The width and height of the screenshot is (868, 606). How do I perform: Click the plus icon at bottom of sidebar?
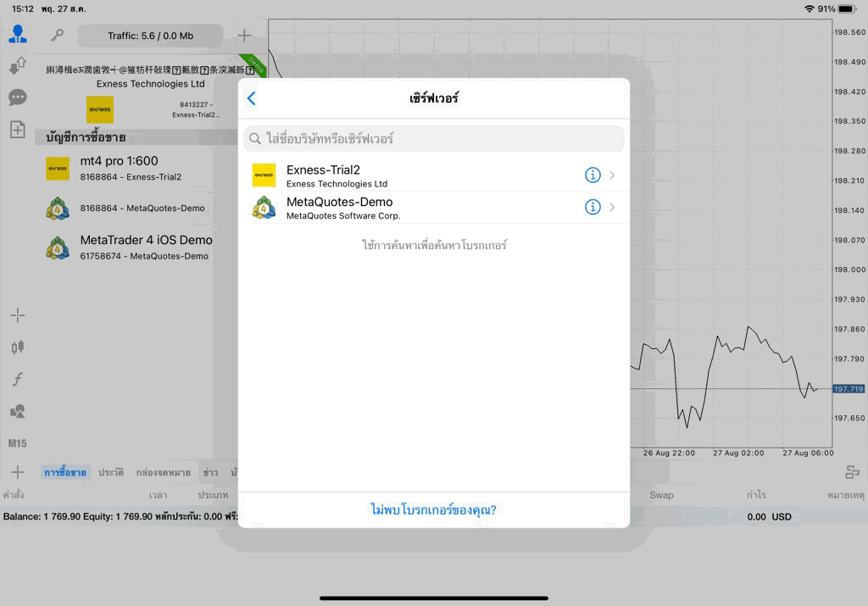point(18,472)
